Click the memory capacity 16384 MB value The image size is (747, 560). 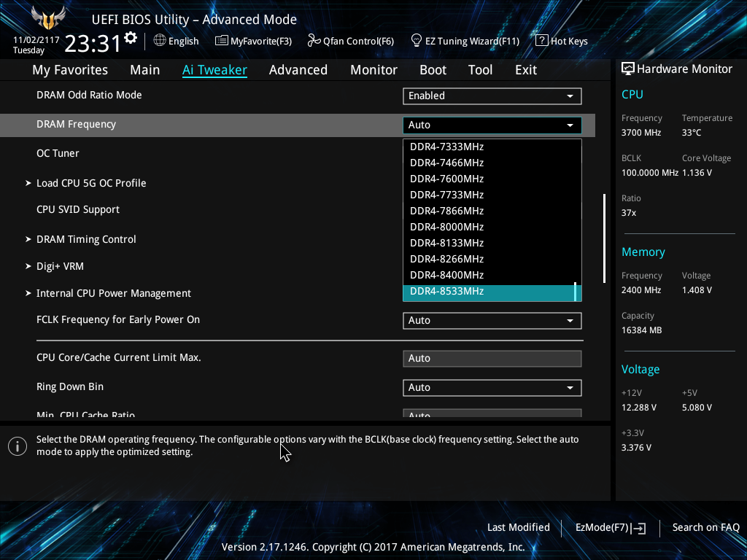pos(641,330)
